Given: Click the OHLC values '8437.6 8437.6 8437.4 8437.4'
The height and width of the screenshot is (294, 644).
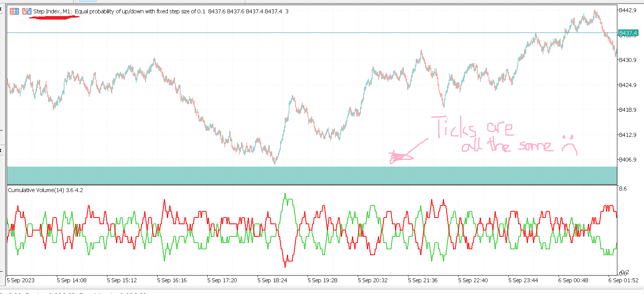Looking at the screenshot, I should tap(245, 11).
